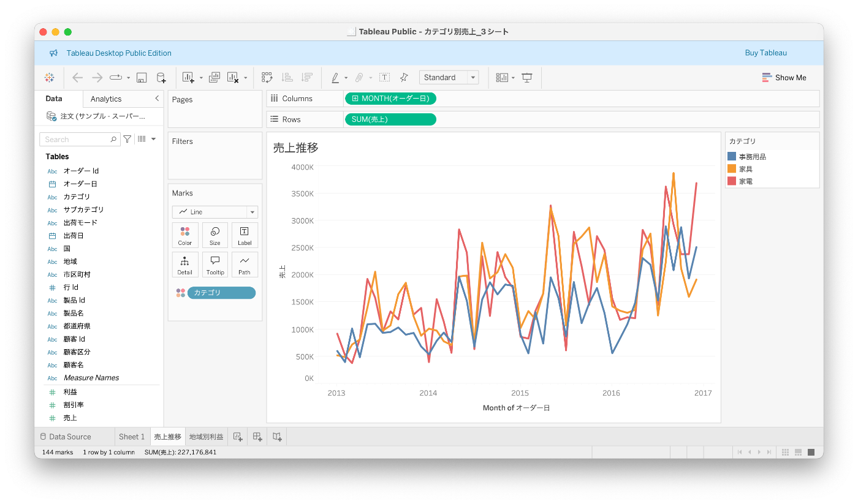Screen dimensions: 858x504
Task: Open the Detail card in the Marks panel
Action: tap(185, 265)
